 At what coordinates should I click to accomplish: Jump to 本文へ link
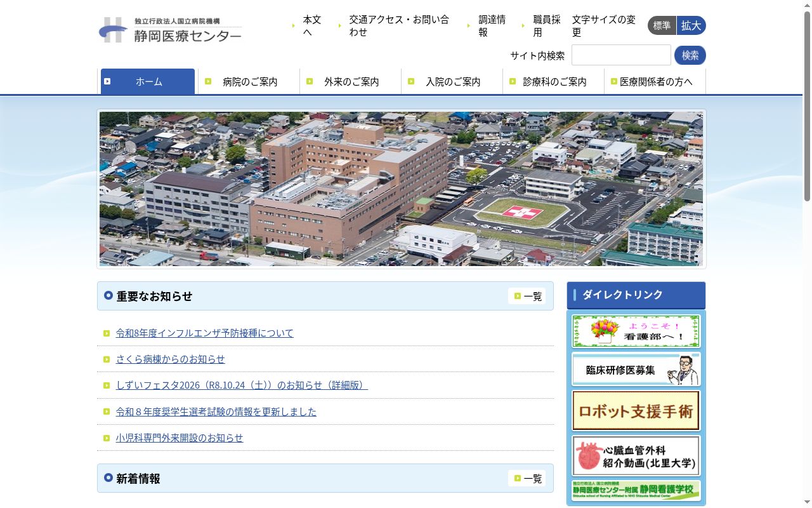[312, 26]
